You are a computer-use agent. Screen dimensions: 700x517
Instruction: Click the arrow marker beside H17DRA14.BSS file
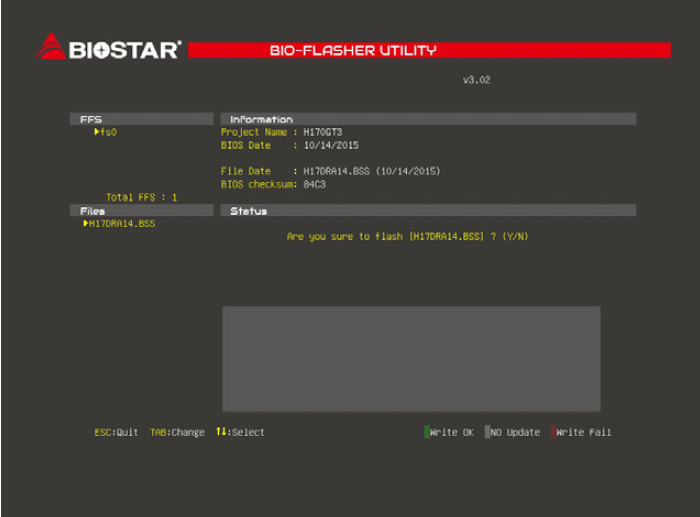click(86, 224)
